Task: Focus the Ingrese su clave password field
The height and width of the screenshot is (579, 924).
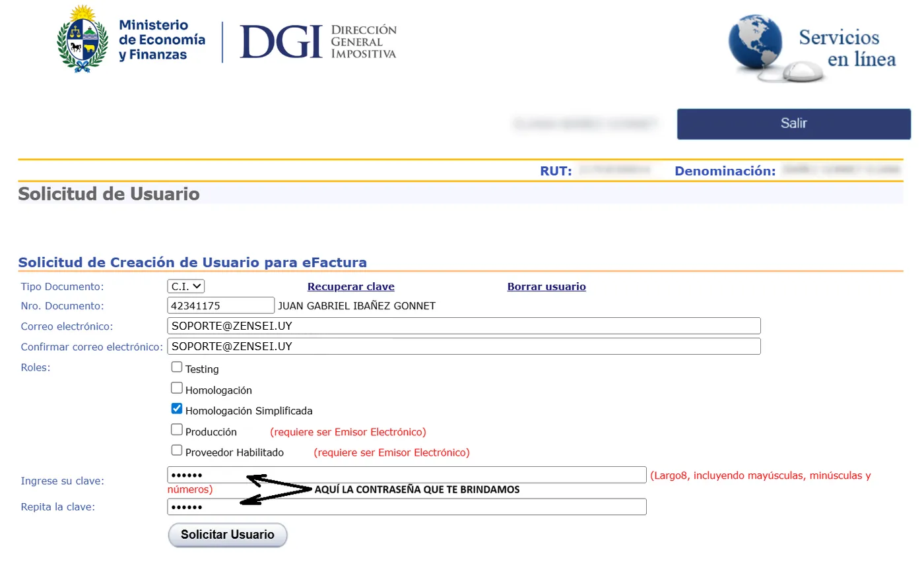Action: [x=407, y=475]
